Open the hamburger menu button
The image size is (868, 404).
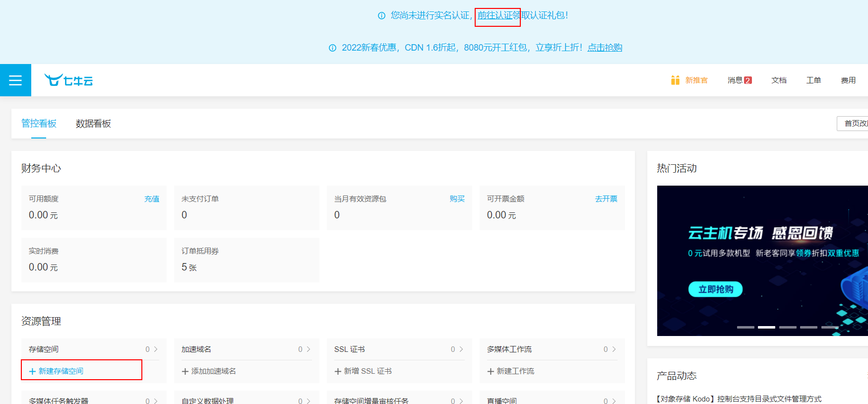[15, 80]
